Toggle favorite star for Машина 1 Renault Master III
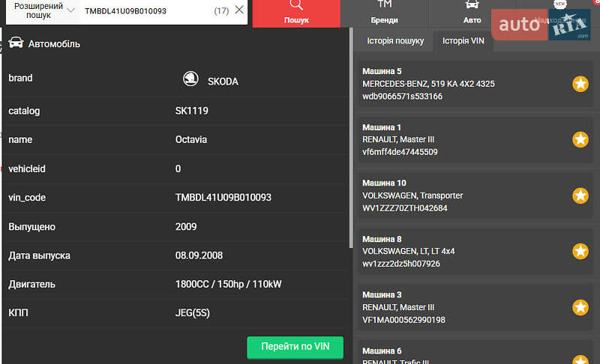The image size is (600, 364). coord(580,139)
